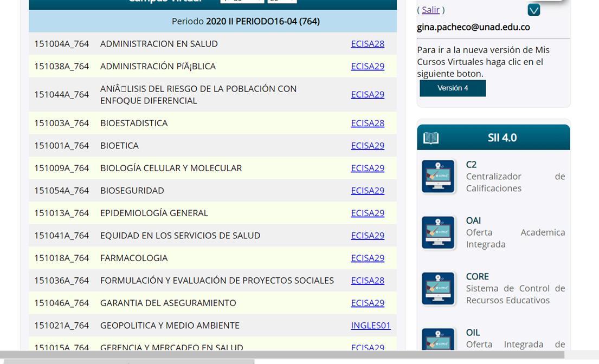The width and height of the screenshot is (599, 364).
Task: Open ECISA28 link for ADMINISTRACION EN SALUD
Action: (368, 44)
